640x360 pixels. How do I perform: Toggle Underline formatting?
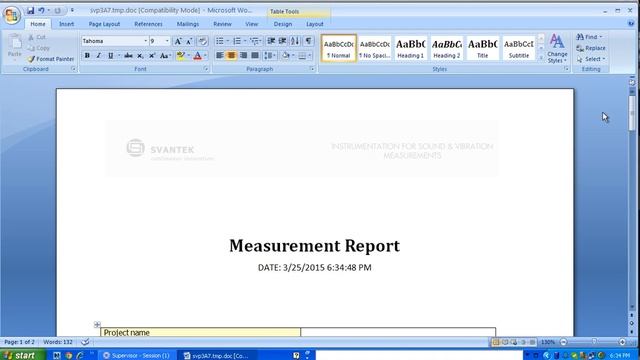click(x=110, y=56)
